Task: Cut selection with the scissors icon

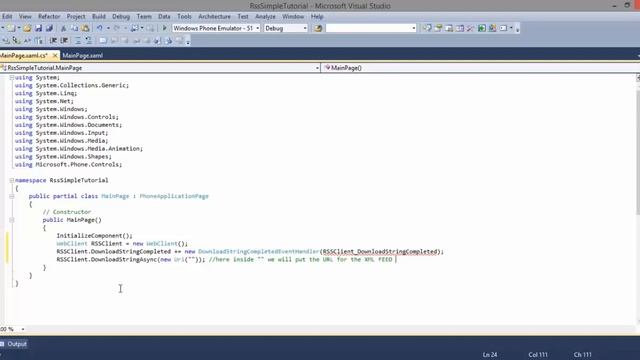Action: tap(63, 28)
